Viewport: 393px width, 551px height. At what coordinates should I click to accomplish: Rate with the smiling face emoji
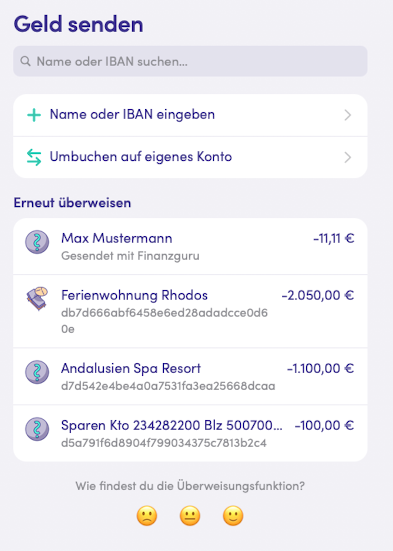tap(233, 516)
